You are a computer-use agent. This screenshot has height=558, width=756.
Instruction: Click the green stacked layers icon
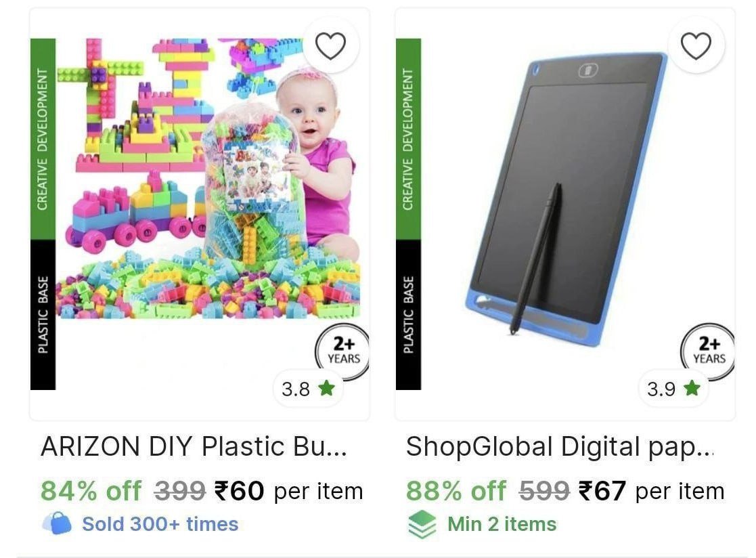[422, 523]
